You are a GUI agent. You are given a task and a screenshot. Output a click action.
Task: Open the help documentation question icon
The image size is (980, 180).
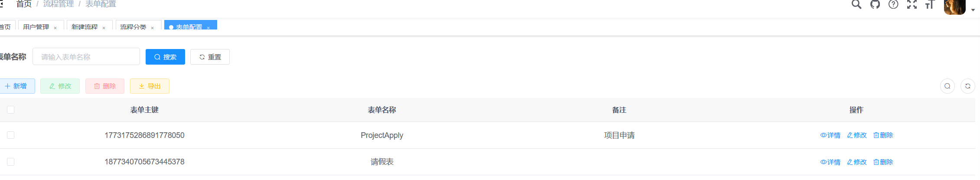click(893, 4)
